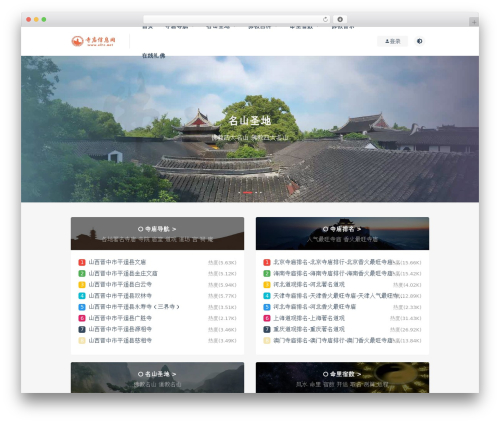Open 海南寺庙排名 ranking entry
This screenshot has height=423, width=500.
(333, 273)
